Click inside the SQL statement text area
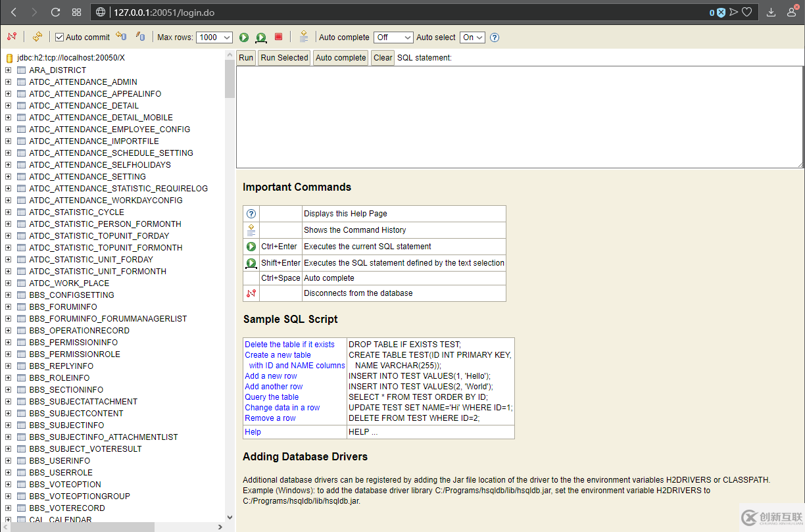This screenshot has width=805, height=532. click(x=520, y=116)
